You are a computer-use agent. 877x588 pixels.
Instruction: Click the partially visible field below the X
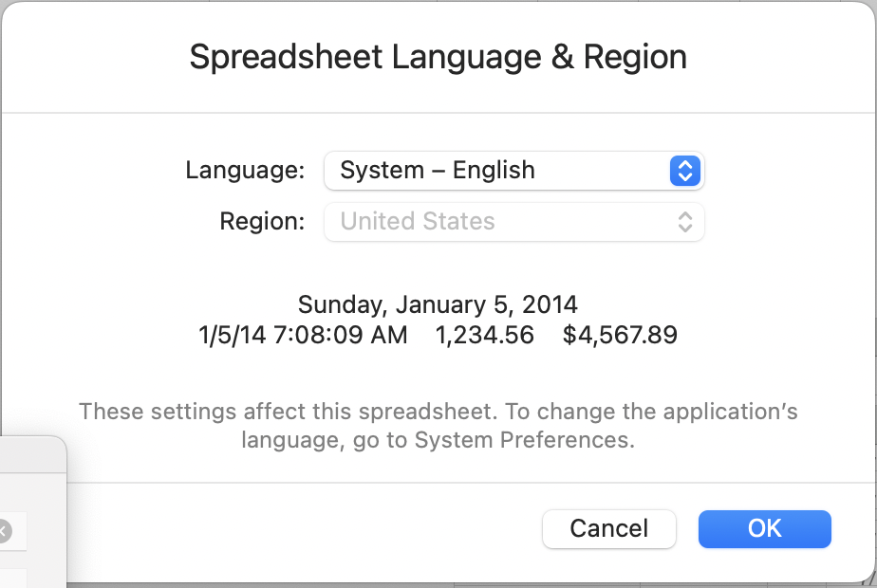pyautogui.click(x=14, y=577)
